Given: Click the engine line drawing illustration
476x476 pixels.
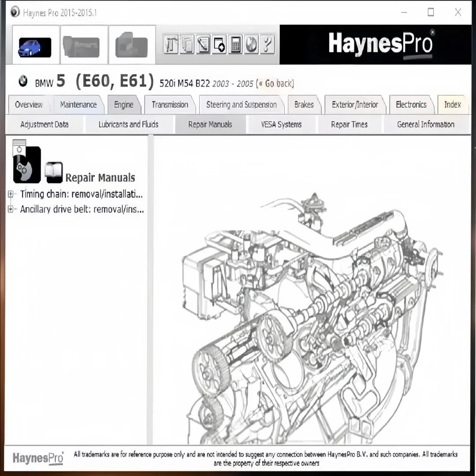Looking at the screenshot, I should [x=312, y=319].
